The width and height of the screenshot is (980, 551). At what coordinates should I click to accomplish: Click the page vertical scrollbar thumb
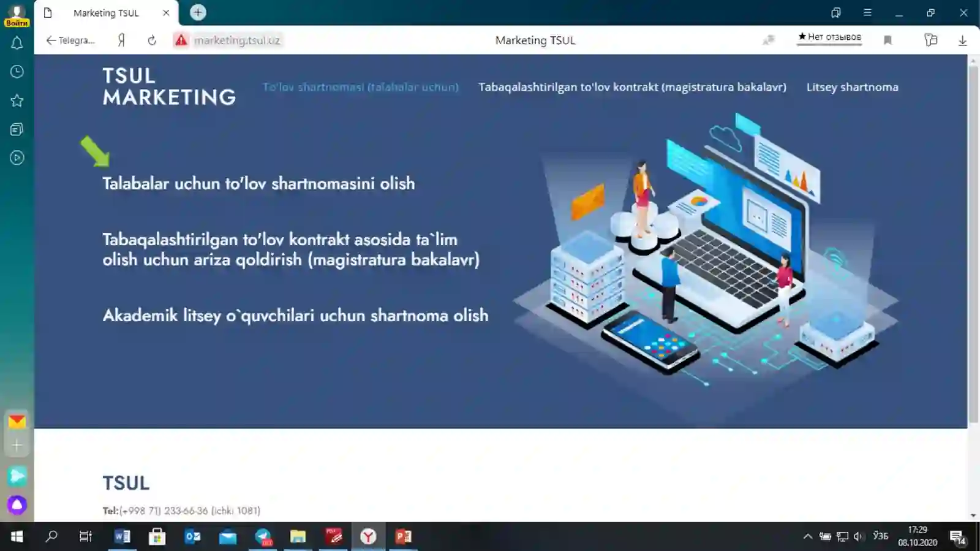[973, 244]
